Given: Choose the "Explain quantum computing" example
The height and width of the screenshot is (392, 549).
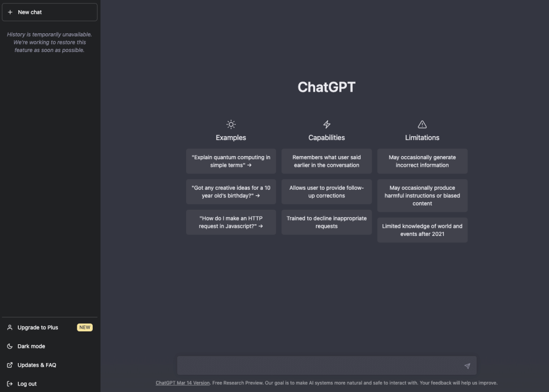Looking at the screenshot, I should (231, 161).
